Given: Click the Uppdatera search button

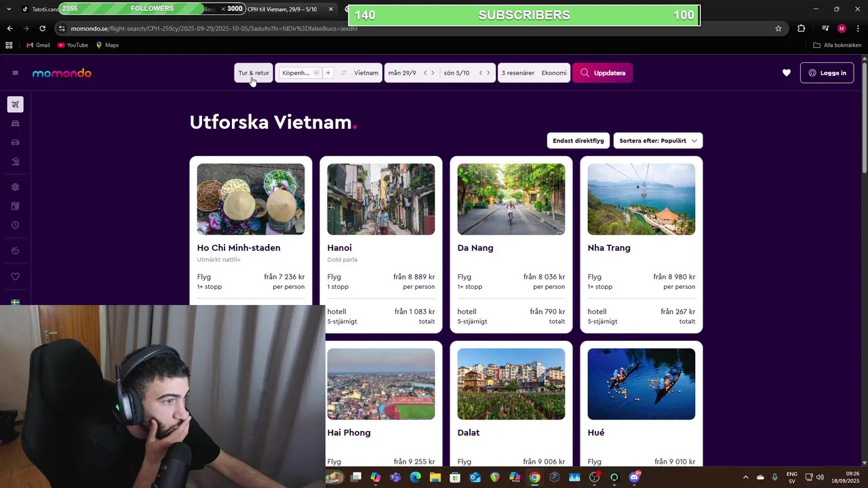Looking at the screenshot, I should [x=603, y=73].
